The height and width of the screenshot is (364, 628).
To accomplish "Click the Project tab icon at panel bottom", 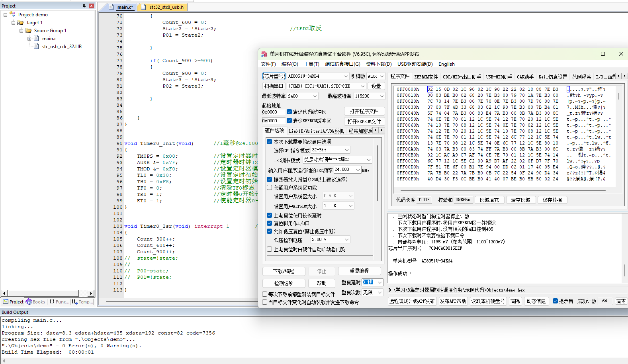I will coord(6,302).
